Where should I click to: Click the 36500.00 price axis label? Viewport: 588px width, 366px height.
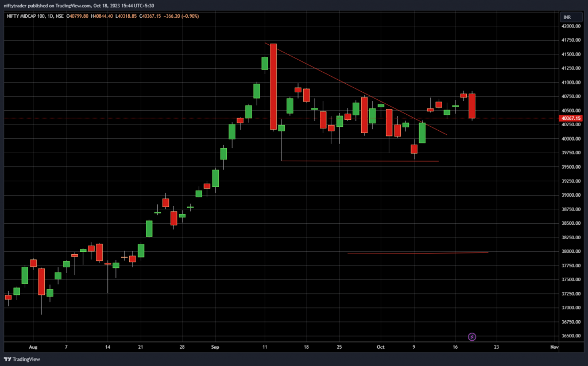[x=571, y=336]
